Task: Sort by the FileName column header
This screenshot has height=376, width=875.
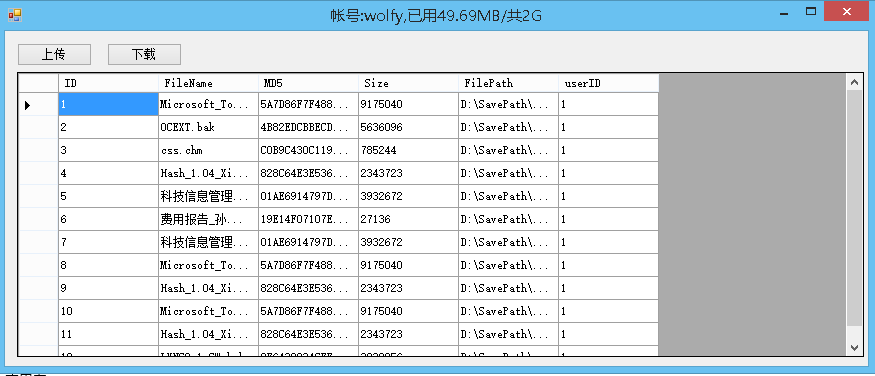Action: [x=208, y=83]
